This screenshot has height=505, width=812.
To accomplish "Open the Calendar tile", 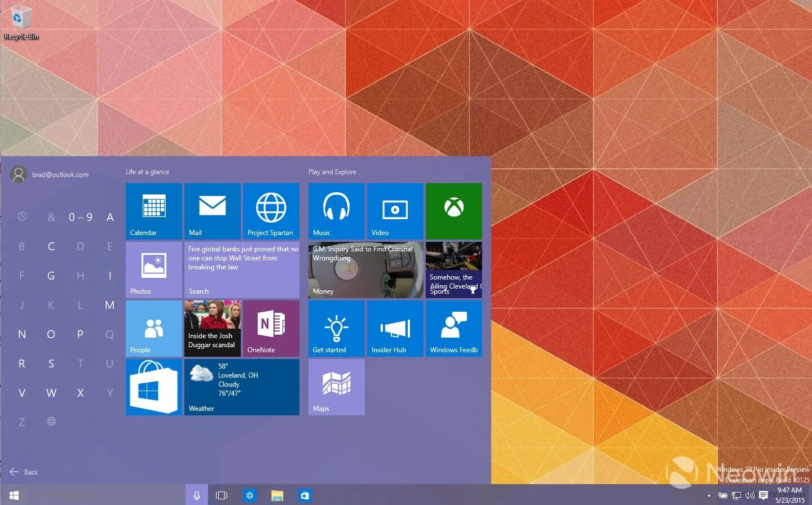I will (x=154, y=211).
